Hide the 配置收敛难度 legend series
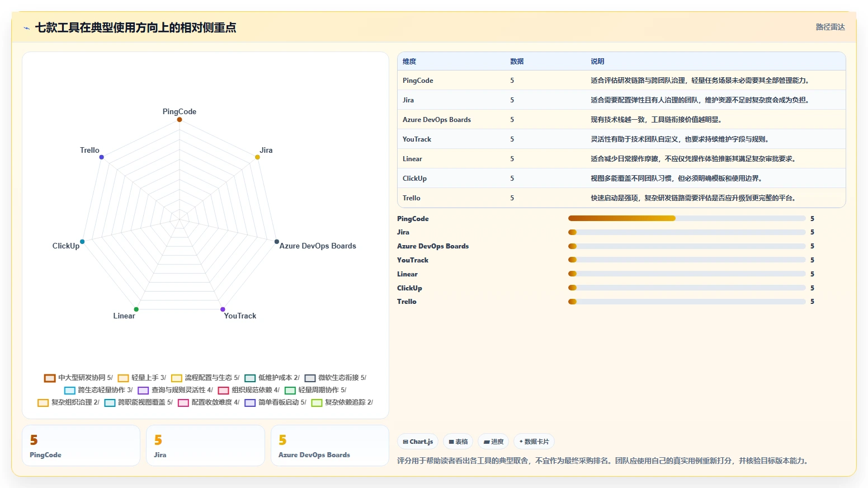The width and height of the screenshot is (868, 488). coord(209,402)
